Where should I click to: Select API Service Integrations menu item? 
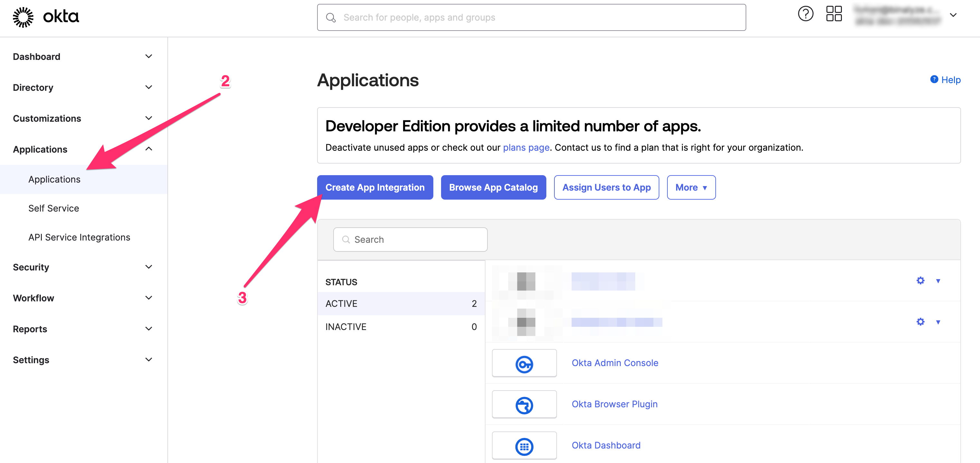click(x=79, y=237)
